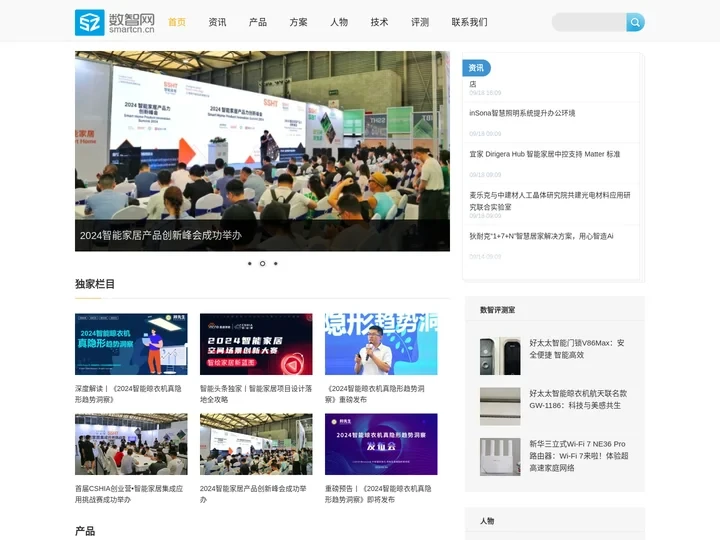
Task: Open the smart door lock V86Max thumbnail
Action: pyautogui.click(x=500, y=356)
